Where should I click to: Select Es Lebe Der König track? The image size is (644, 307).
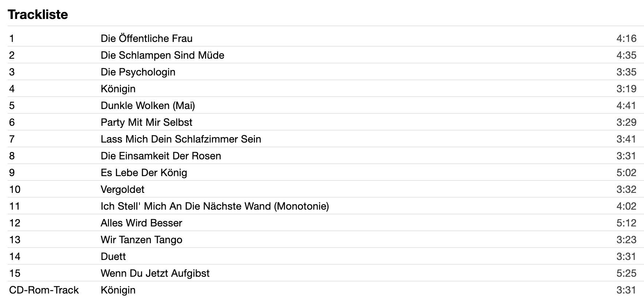[144, 172]
